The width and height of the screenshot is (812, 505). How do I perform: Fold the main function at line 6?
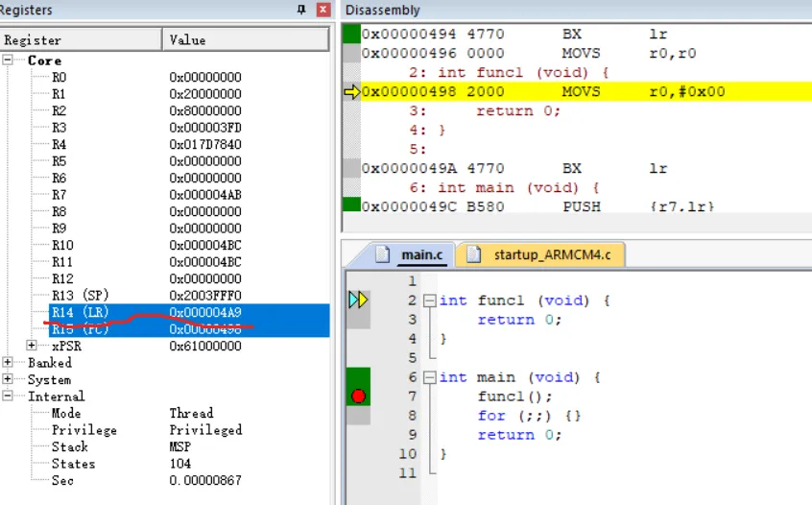[429, 377]
